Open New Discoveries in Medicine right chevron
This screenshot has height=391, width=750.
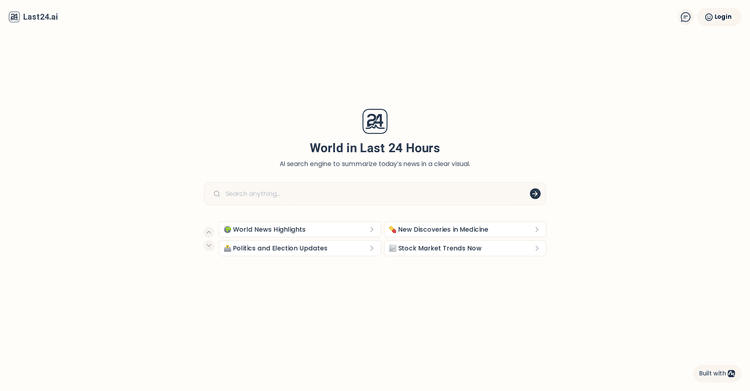click(x=537, y=230)
